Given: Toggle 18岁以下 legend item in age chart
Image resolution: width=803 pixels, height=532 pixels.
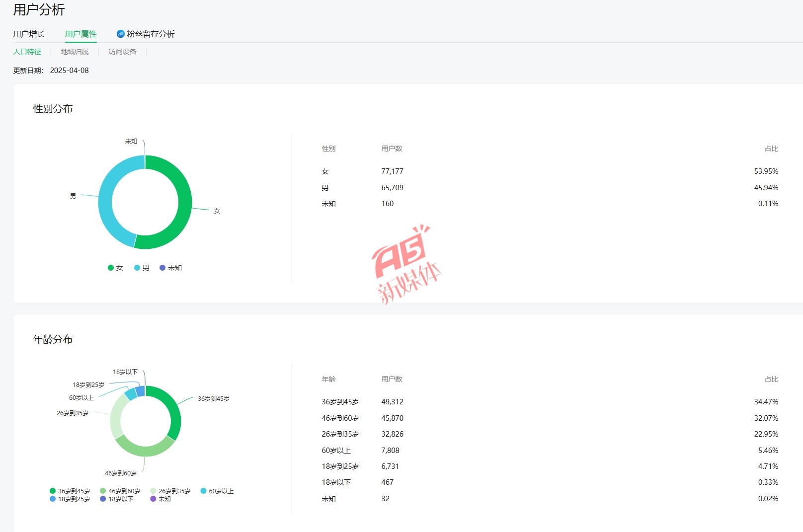Looking at the screenshot, I should tap(116, 499).
